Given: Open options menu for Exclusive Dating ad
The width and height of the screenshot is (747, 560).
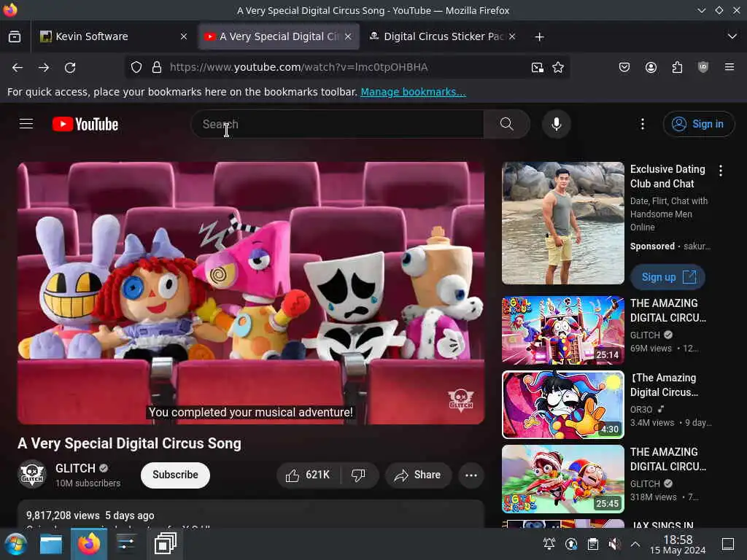Looking at the screenshot, I should [721, 171].
